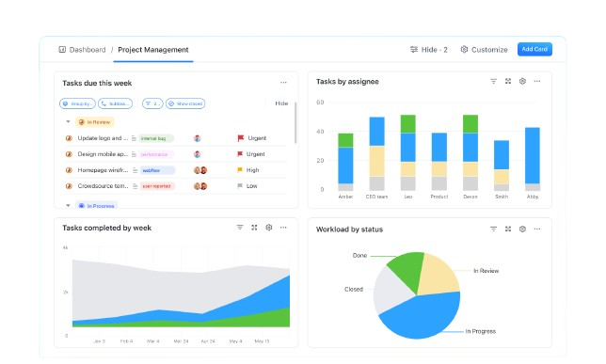Toggle the Show closed pill
This screenshot has height=364, width=606.
[x=185, y=103]
